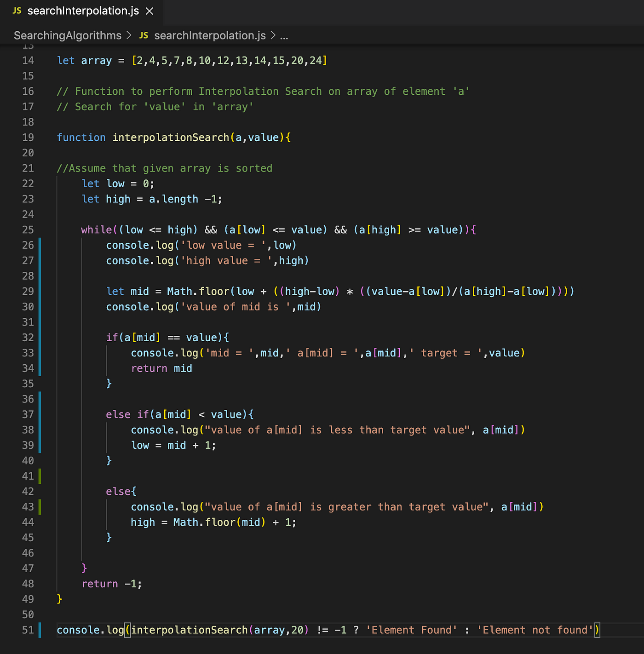The image size is (644, 654).
Task: Click 'let low = 0;' statement
Action: coord(118,184)
